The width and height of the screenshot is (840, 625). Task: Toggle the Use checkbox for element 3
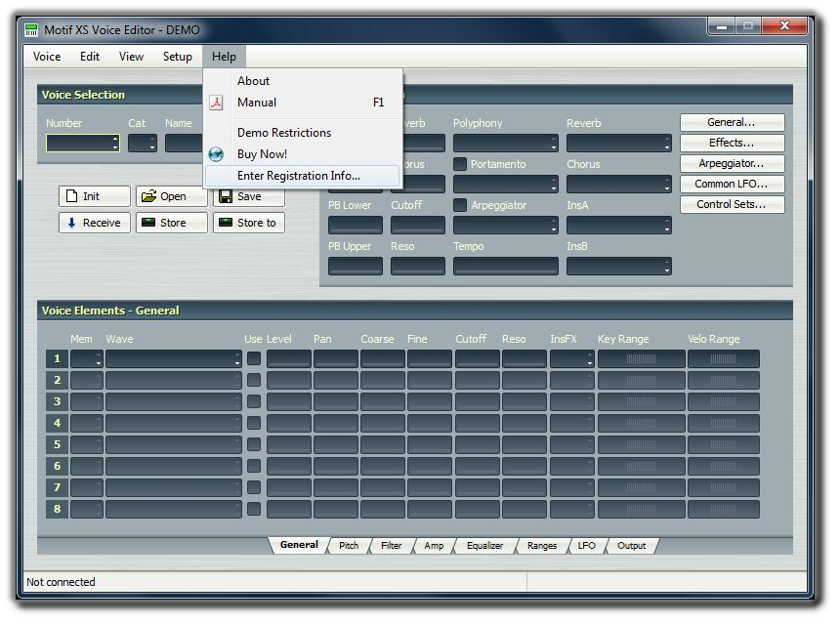coord(254,401)
